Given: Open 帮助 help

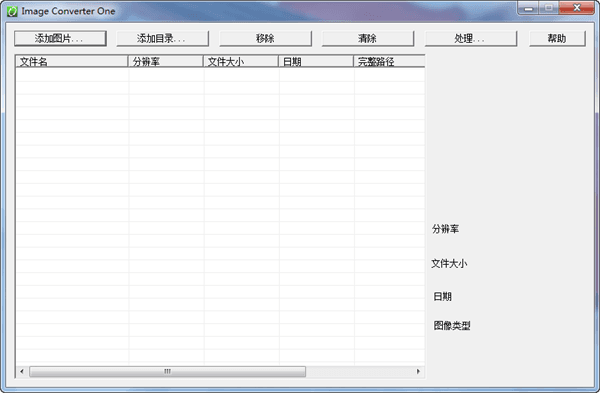Looking at the screenshot, I should 557,38.
